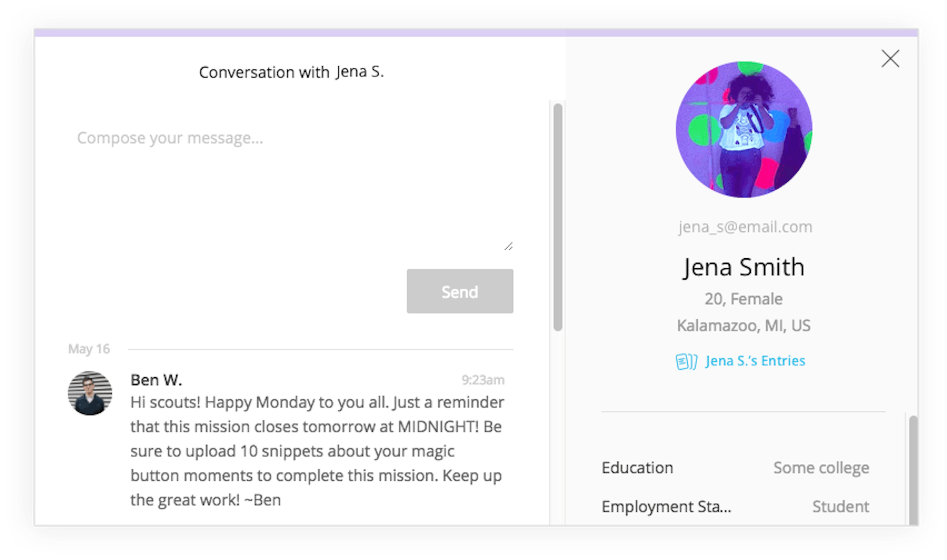
Task: Open Jena S.'s Entries link
Action: [x=755, y=361]
